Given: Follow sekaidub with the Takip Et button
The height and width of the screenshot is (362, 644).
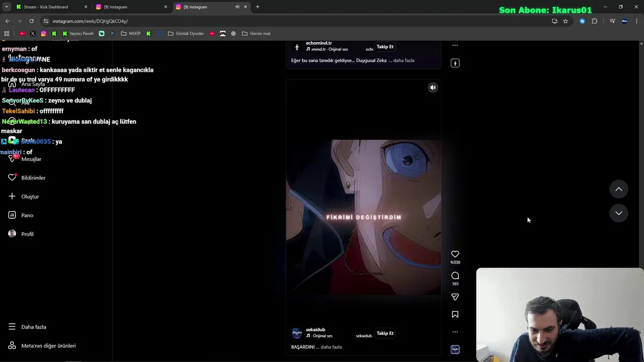Looking at the screenshot, I should point(385,333).
